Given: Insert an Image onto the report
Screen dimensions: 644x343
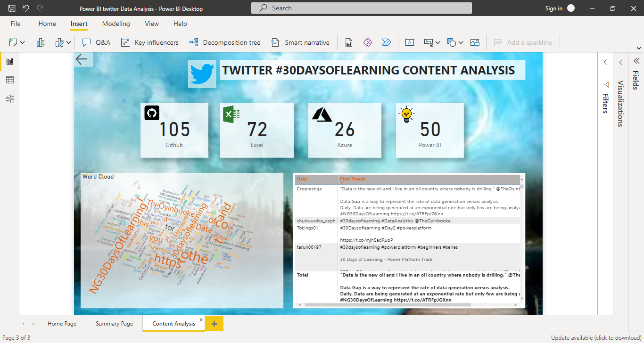Looking at the screenshot, I should click(x=475, y=42).
